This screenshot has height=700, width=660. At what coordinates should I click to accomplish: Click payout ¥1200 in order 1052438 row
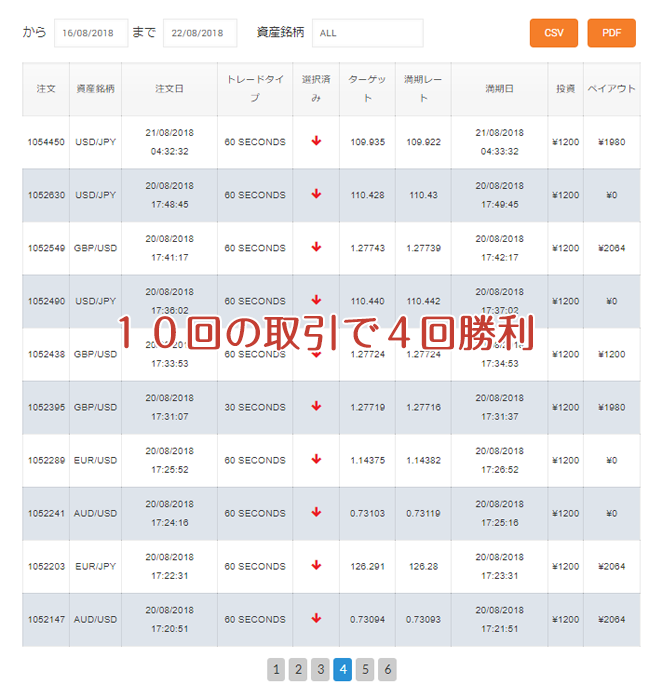[611, 354]
